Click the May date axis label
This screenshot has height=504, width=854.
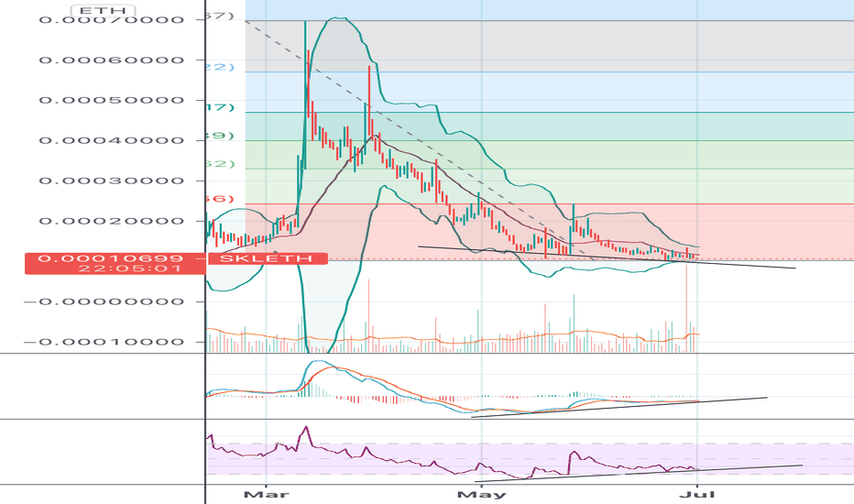pos(481,495)
